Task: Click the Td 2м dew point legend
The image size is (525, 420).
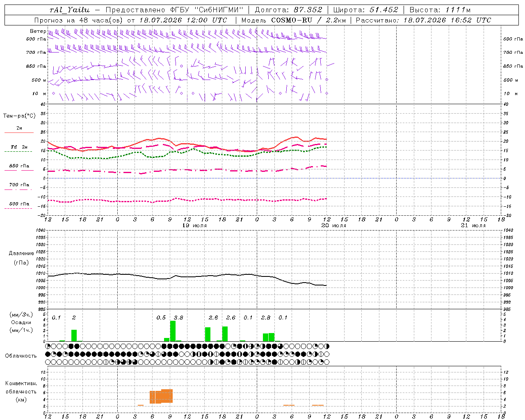Action: pos(19,149)
